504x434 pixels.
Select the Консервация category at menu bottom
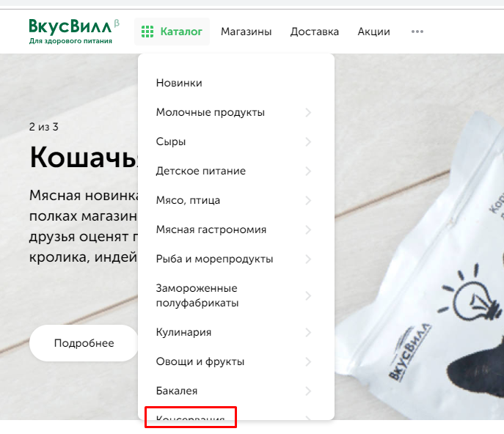pyautogui.click(x=190, y=417)
